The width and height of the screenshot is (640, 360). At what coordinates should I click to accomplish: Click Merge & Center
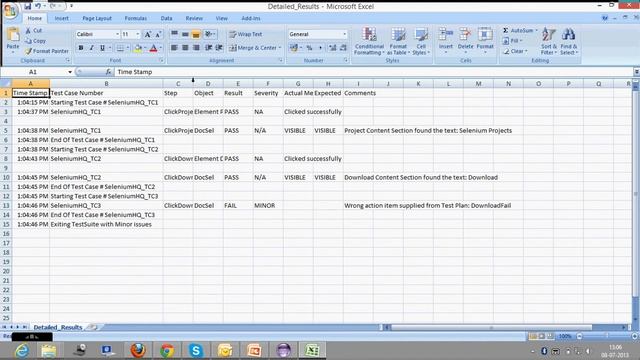pos(255,48)
